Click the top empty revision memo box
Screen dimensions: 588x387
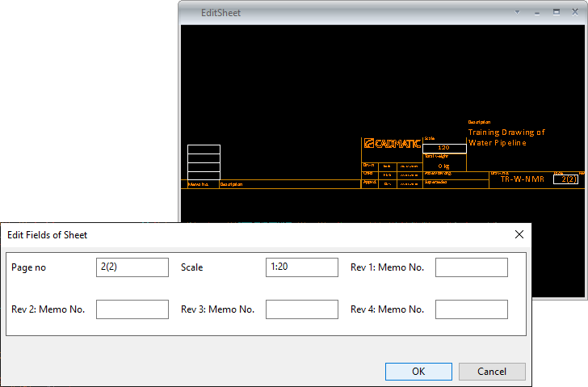click(x=204, y=149)
